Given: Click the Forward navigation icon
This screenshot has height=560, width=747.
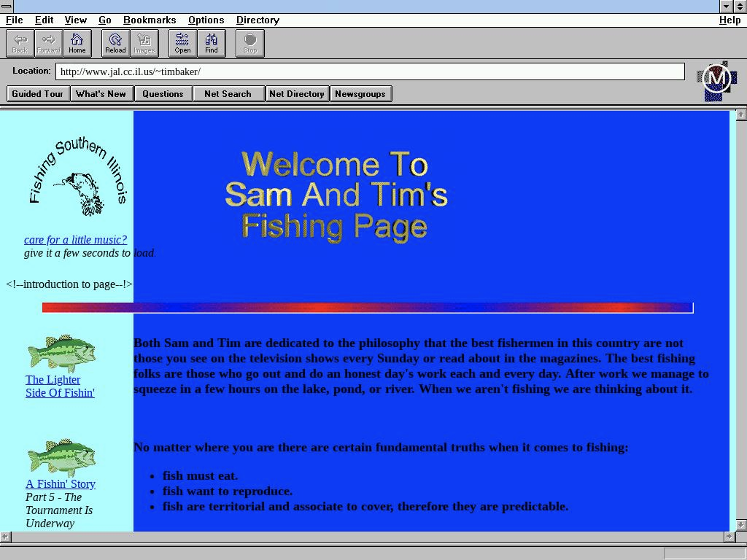Looking at the screenshot, I should [x=48, y=43].
